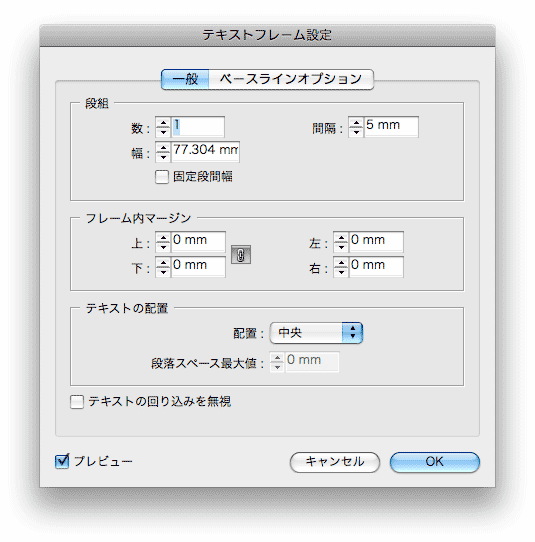Open the ベースラインオプション tab
The height and width of the screenshot is (542, 535).
click(x=291, y=80)
